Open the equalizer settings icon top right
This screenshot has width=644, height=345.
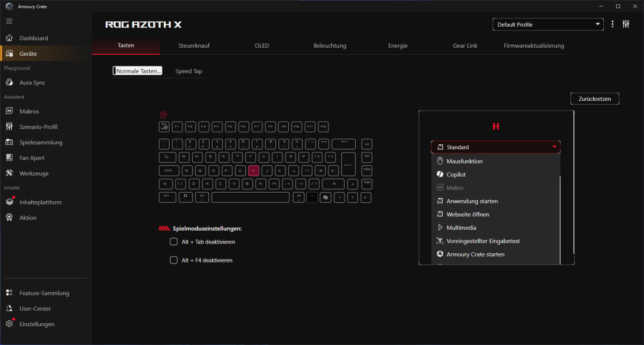tap(626, 24)
